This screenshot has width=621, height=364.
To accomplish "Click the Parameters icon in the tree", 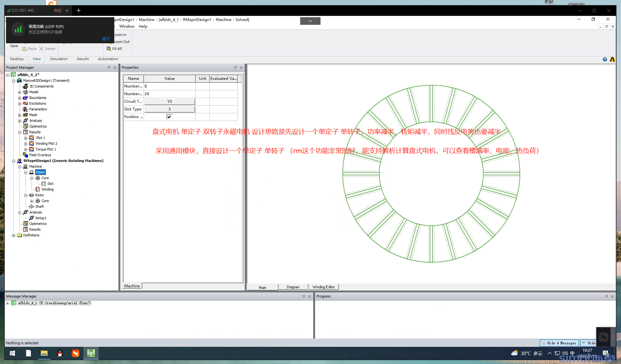I will tap(25, 109).
